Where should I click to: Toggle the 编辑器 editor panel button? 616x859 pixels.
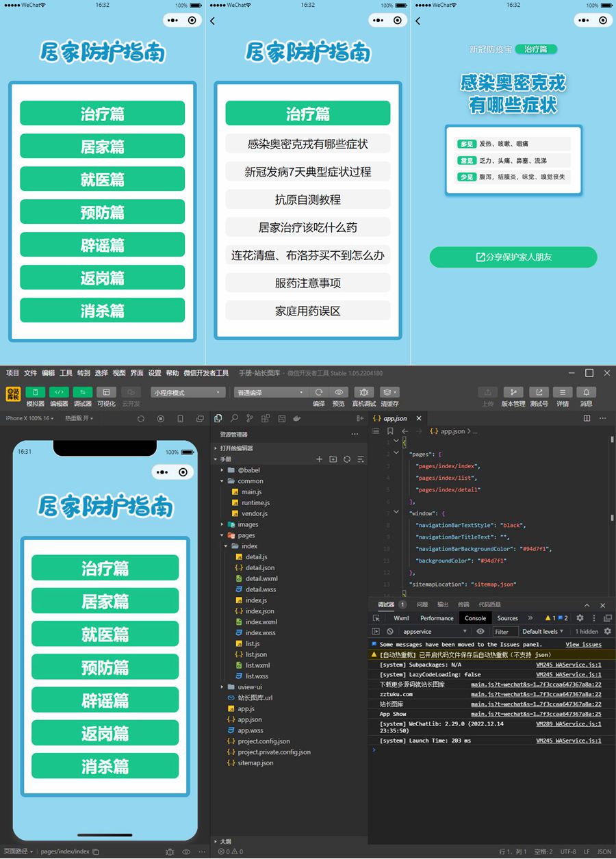tap(59, 392)
